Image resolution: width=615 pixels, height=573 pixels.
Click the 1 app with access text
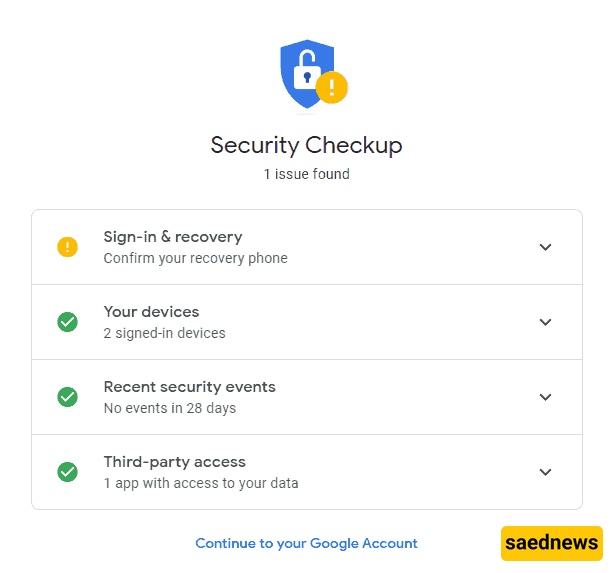[x=200, y=483]
